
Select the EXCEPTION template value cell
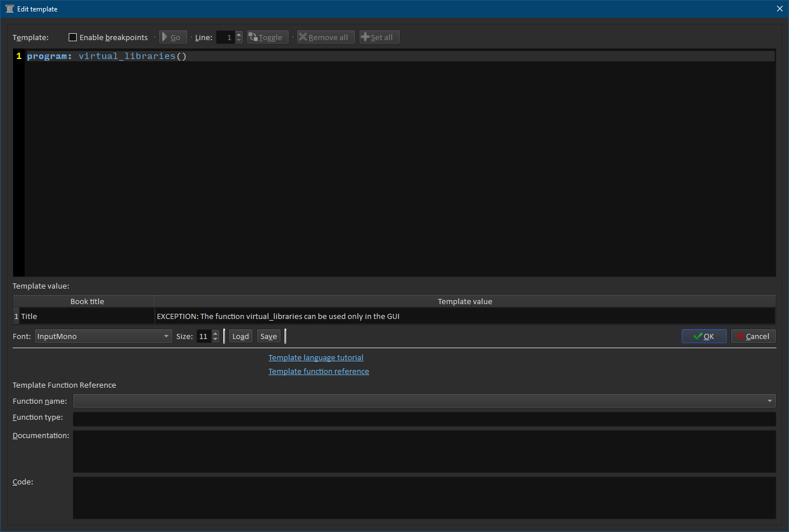coord(465,316)
